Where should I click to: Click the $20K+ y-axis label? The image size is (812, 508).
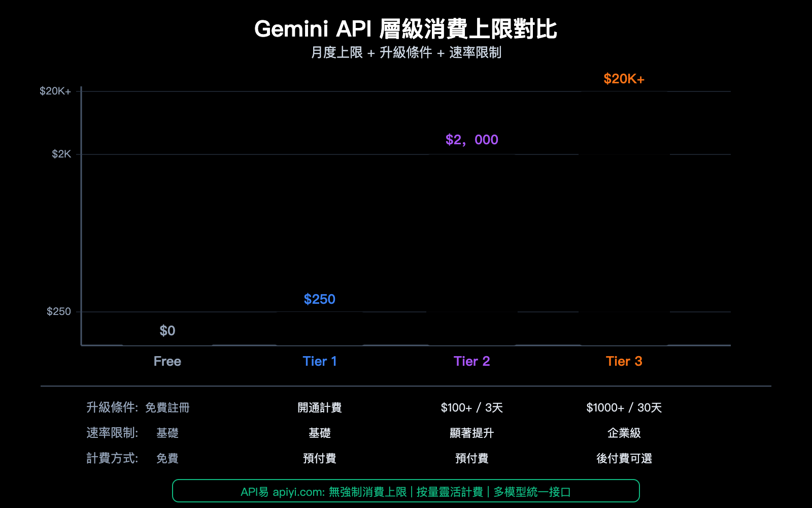(x=56, y=90)
